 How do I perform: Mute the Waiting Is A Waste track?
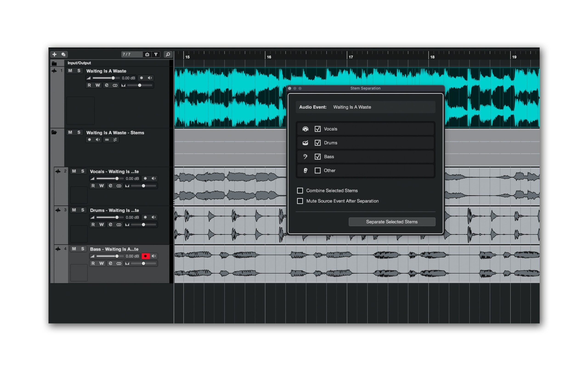pyautogui.click(x=70, y=71)
